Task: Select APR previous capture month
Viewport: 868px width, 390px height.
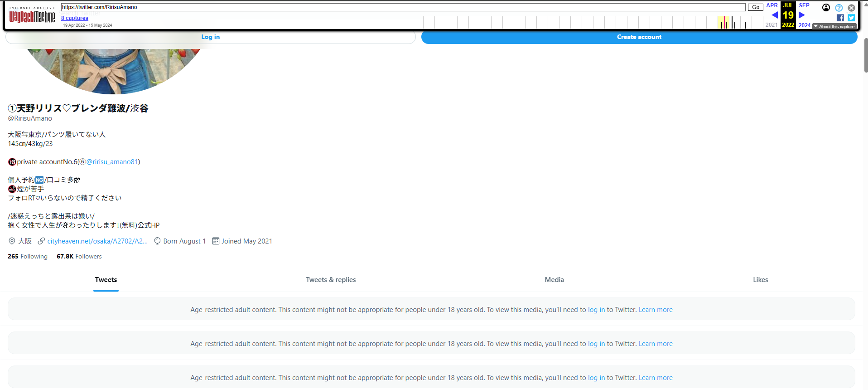Action: point(772,5)
